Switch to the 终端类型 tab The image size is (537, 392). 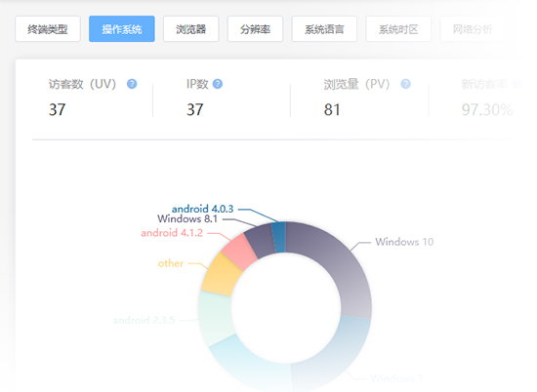point(48,29)
